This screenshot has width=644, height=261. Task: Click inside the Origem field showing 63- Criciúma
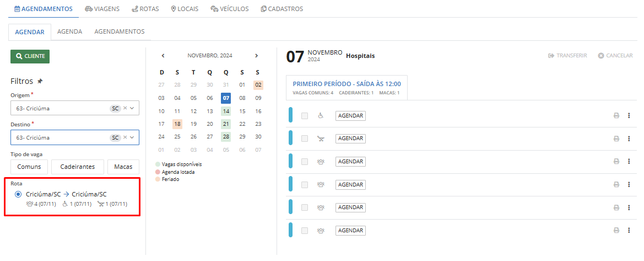(x=75, y=108)
